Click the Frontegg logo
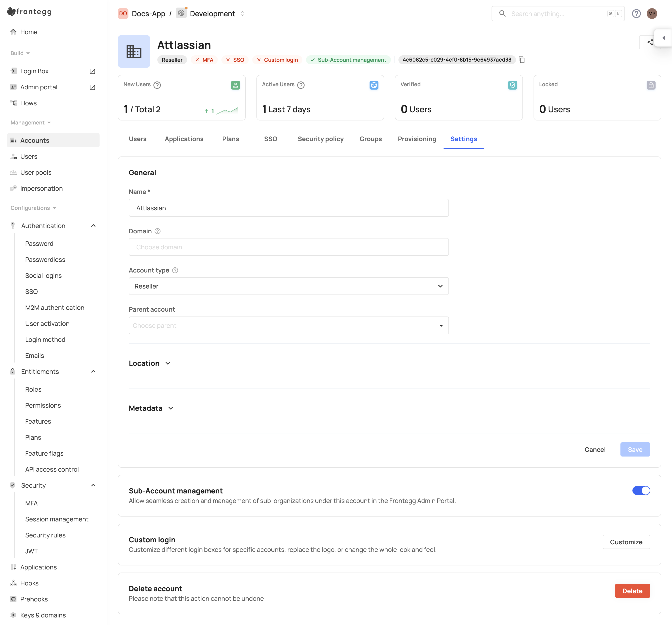Viewport: 672px width, 625px height. point(29,12)
